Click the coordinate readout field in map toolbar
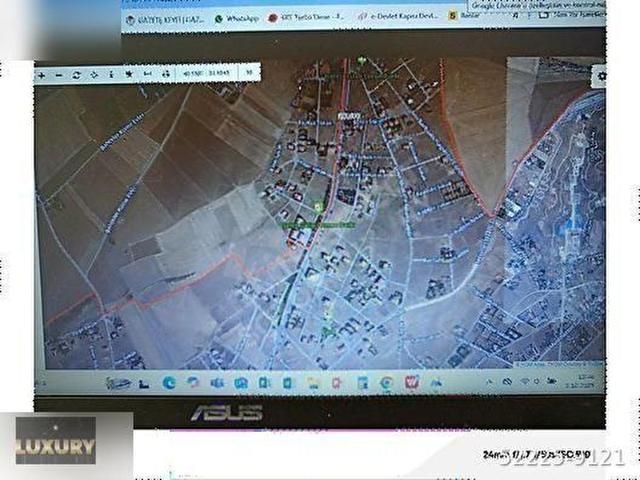Screen dimensions: 640x480 tap(206, 73)
